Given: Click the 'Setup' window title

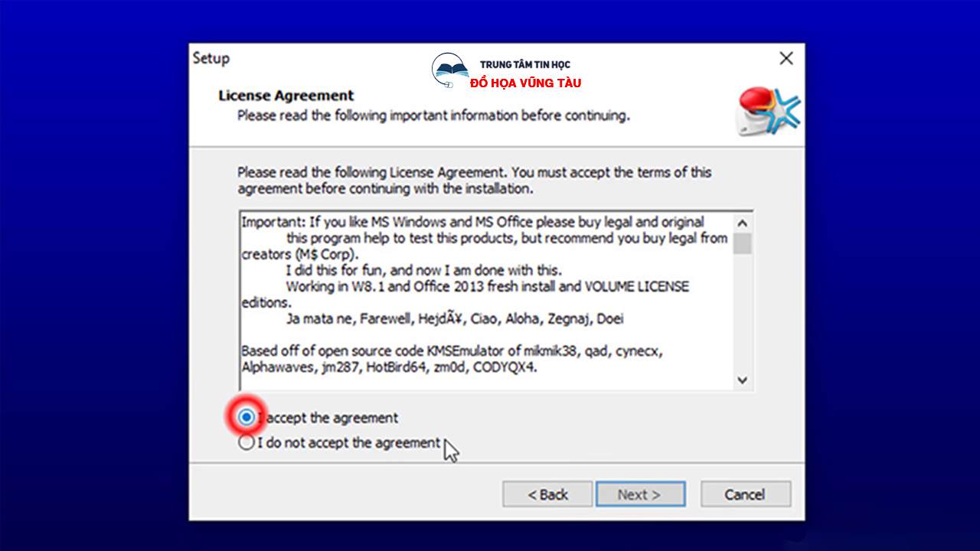Looking at the screenshot, I should click(211, 58).
